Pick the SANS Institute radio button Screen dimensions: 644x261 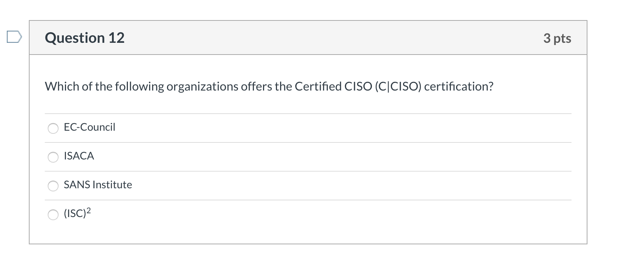coord(53,186)
